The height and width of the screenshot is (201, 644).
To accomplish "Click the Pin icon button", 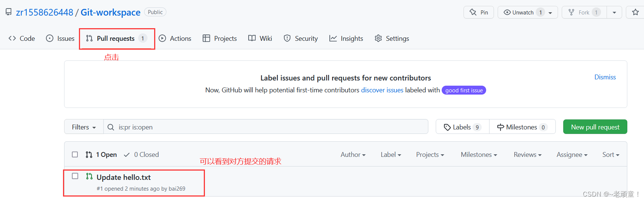I will (473, 12).
